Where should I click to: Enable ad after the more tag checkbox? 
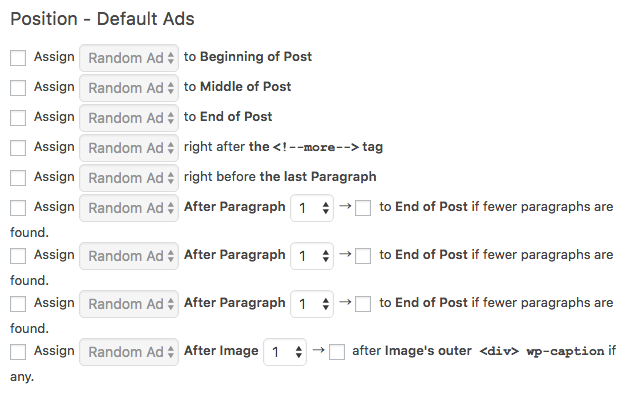[18, 148]
